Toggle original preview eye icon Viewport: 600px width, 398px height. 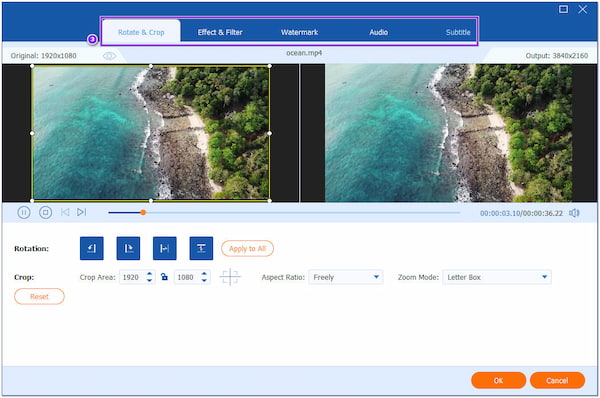point(109,56)
